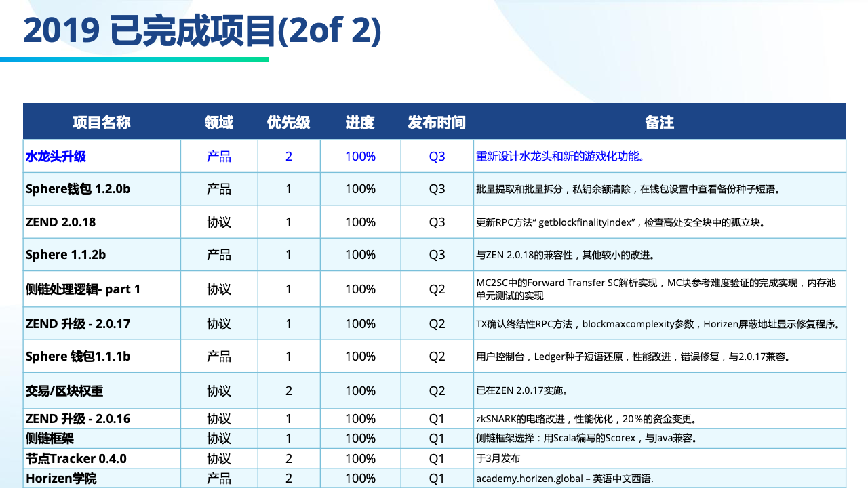Click the Horizen学院 project name
The width and height of the screenshot is (868, 488).
pyautogui.click(x=61, y=479)
